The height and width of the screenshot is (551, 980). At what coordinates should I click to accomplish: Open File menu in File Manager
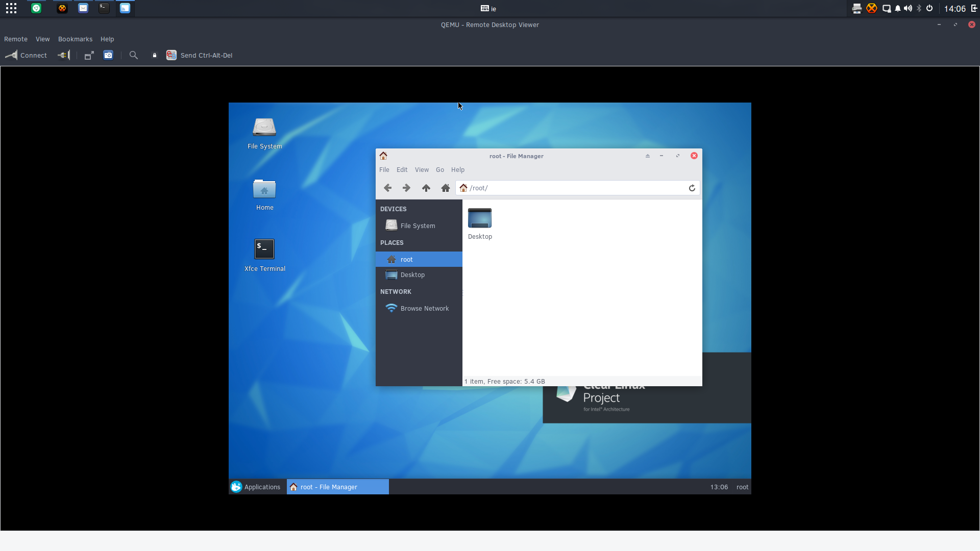[x=384, y=170]
